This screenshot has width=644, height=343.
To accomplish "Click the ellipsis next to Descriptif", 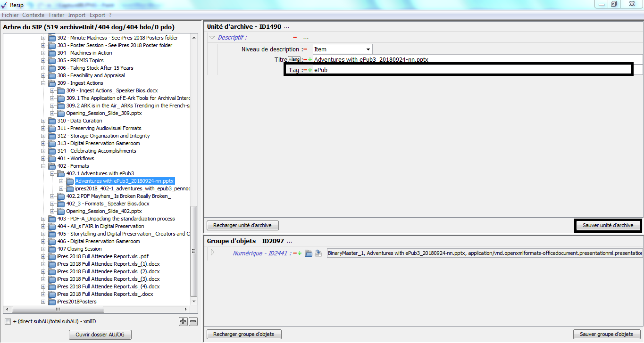I will pos(306,38).
